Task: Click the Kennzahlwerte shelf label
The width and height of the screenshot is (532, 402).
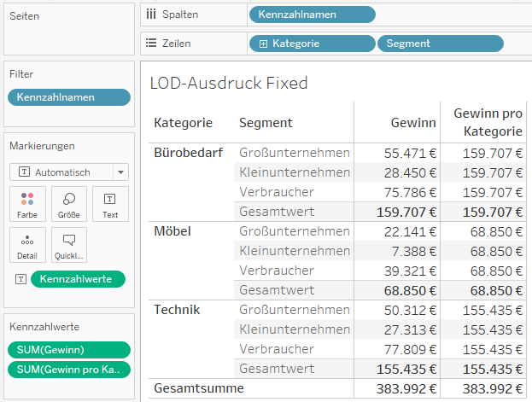Action: tap(44, 327)
